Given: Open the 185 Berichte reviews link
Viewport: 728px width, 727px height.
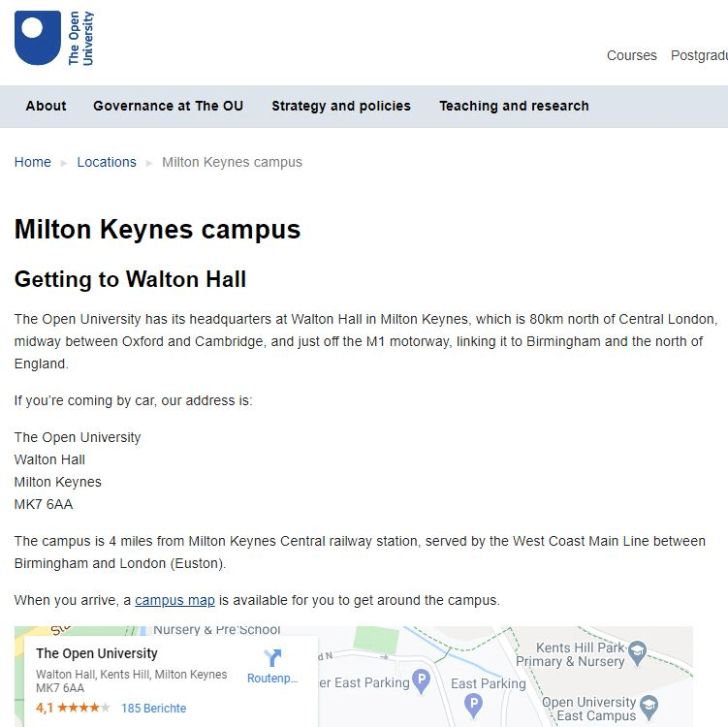Looking at the screenshot, I should (153, 709).
